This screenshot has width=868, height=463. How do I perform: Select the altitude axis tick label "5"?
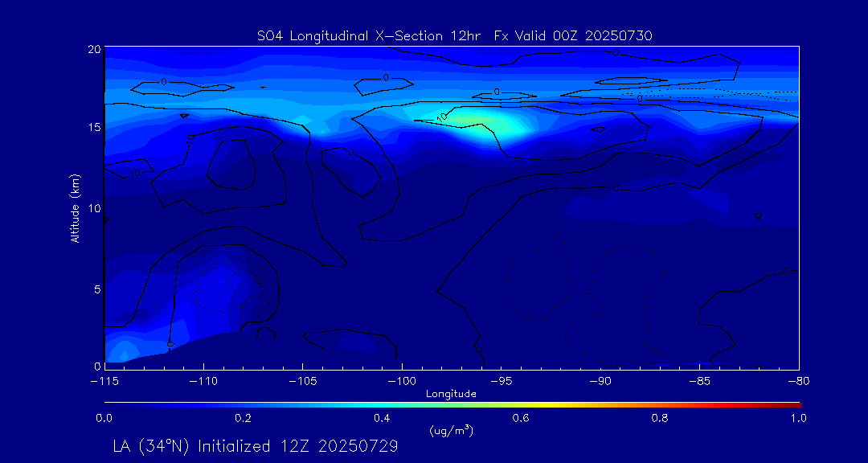pyautogui.click(x=96, y=289)
